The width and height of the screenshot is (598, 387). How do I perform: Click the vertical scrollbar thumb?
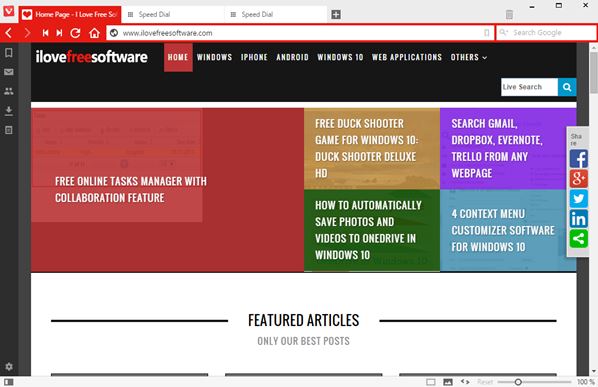pyautogui.click(x=593, y=72)
